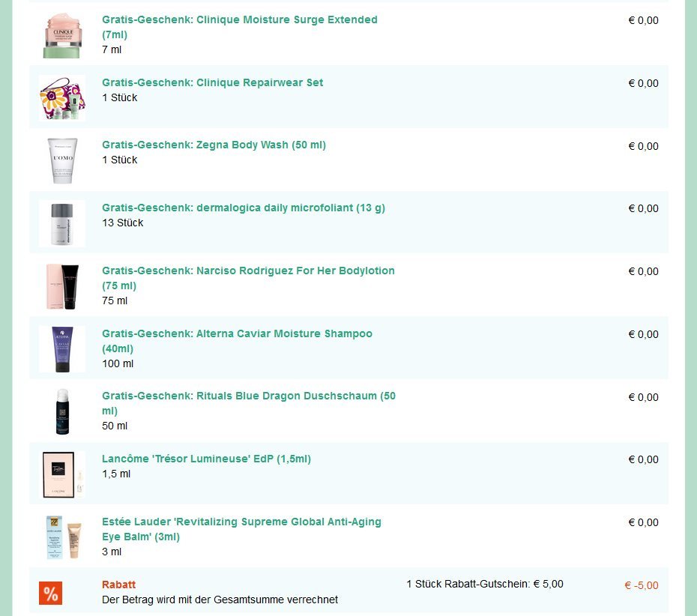Viewport: 697px width, 616px height.
Task: Click the Estée Lauder eye balm image
Action: (x=61, y=537)
